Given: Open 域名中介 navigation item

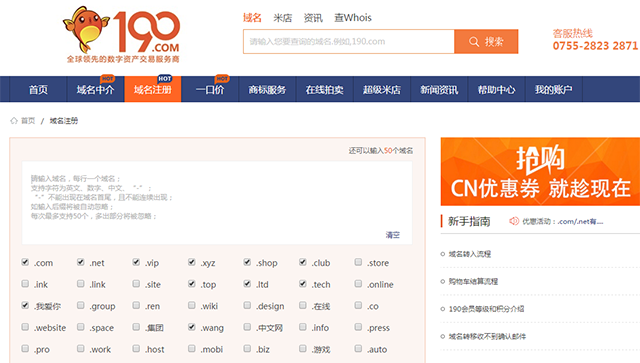Looking at the screenshot, I should (96, 89).
